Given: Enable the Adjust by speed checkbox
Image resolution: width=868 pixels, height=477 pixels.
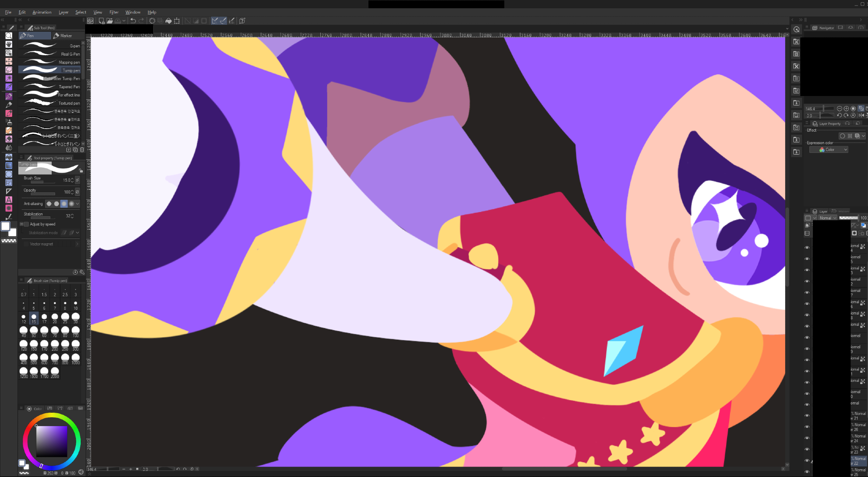Looking at the screenshot, I should (26, 224).
